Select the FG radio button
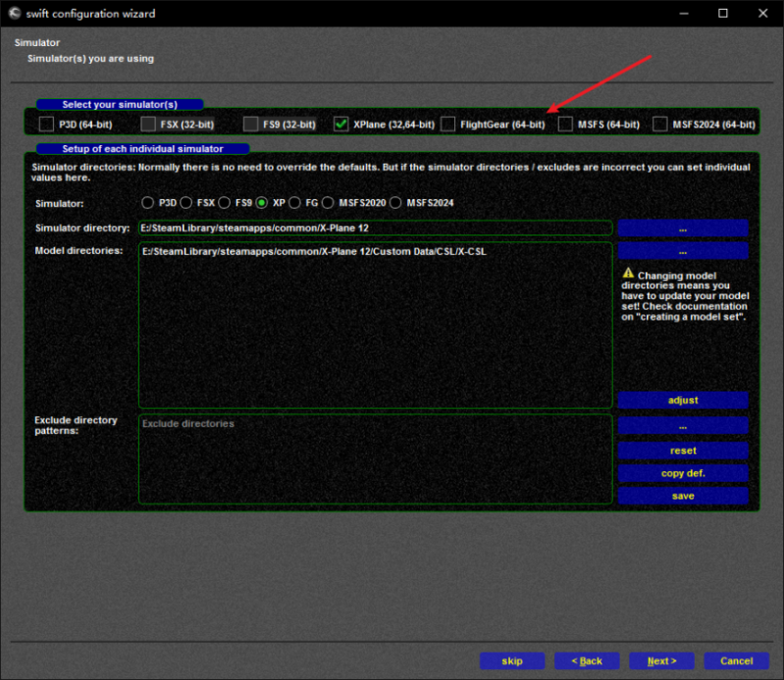This screenshot has height=680, width=784. click(x=295, y=203)
